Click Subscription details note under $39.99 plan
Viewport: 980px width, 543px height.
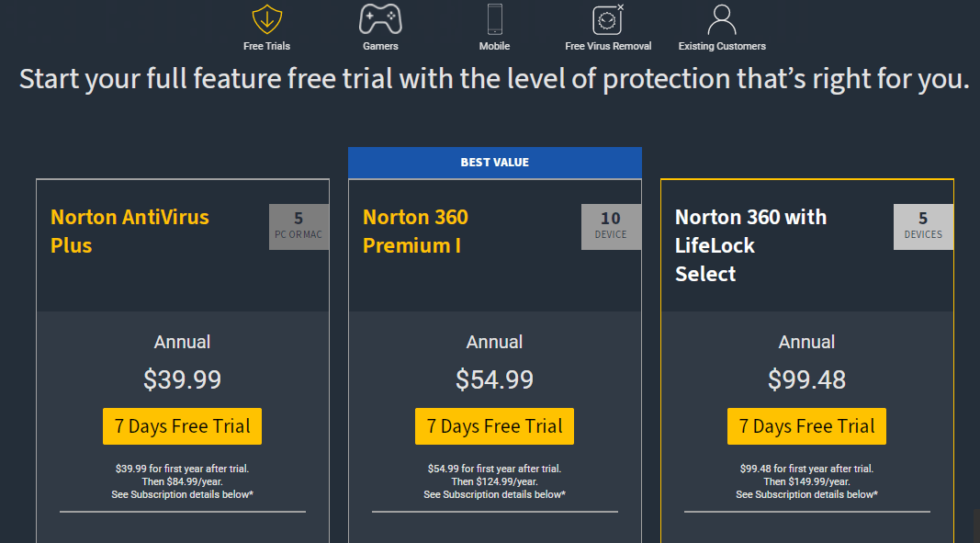click(182, 494)
